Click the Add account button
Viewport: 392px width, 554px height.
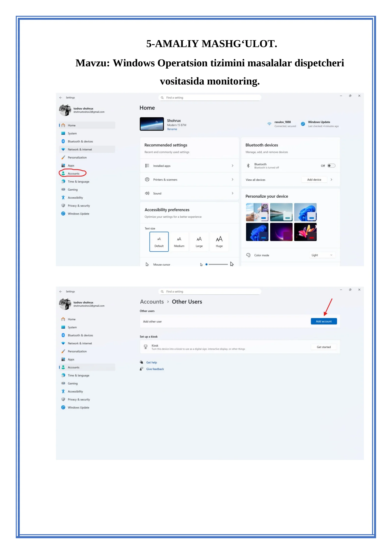click(x=324, y=321)
